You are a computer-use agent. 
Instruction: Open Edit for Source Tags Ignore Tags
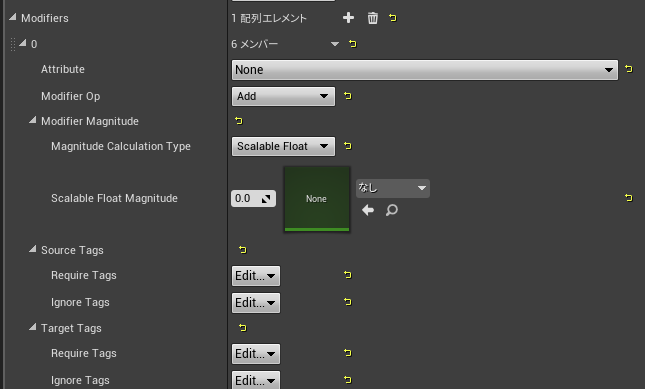click(x=256, y=303)
